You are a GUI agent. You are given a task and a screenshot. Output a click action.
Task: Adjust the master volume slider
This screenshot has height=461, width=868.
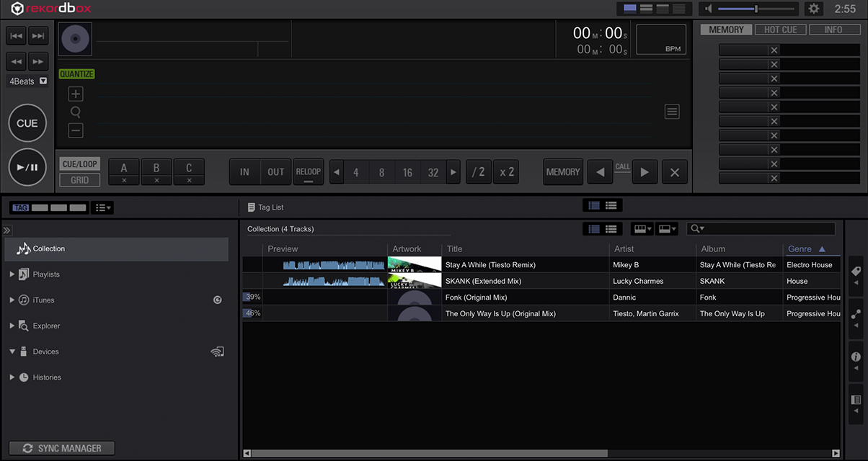pyautogui.click(x=756, y=9)
